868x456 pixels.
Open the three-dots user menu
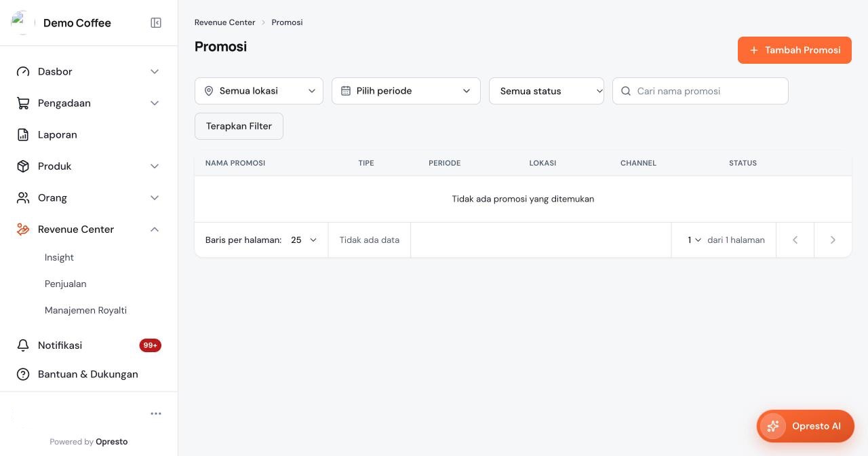(x=156, y=413)
